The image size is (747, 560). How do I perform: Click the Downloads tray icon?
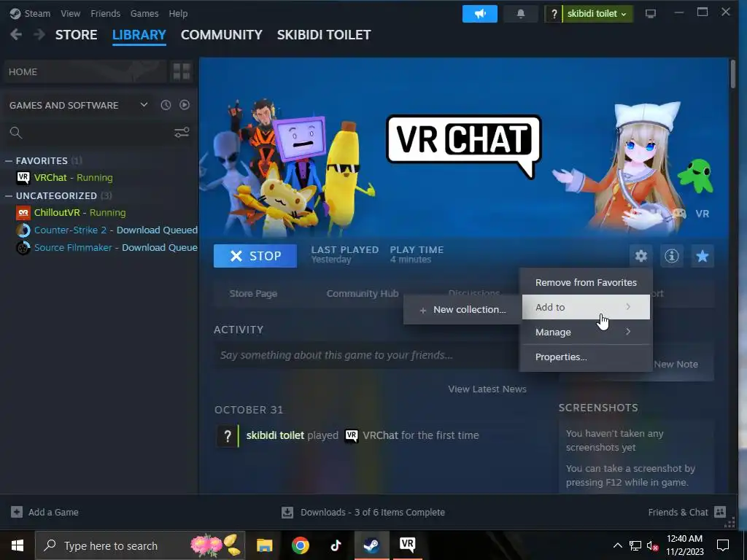point(287,513)
